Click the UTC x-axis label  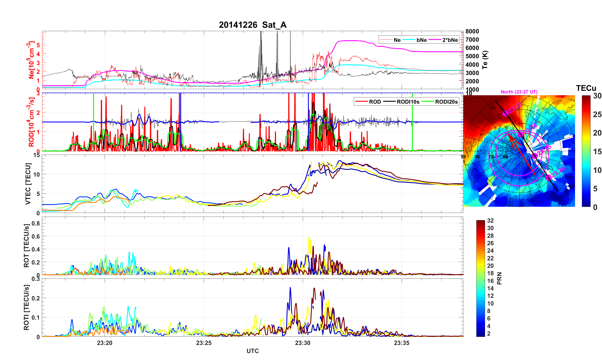click(253, 351)
